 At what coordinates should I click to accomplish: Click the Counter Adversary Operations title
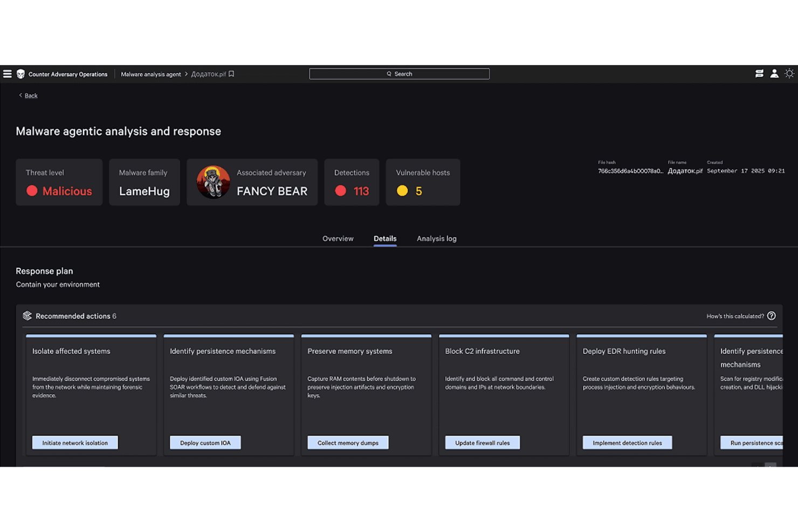point(68,74)
